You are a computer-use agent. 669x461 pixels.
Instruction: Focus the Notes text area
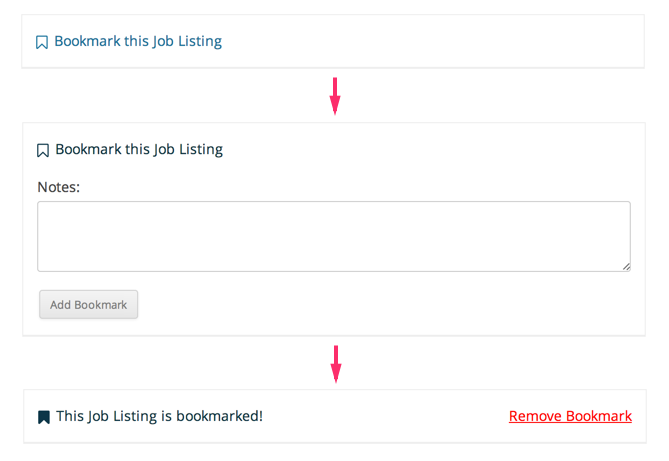click(x=334, y=236)
